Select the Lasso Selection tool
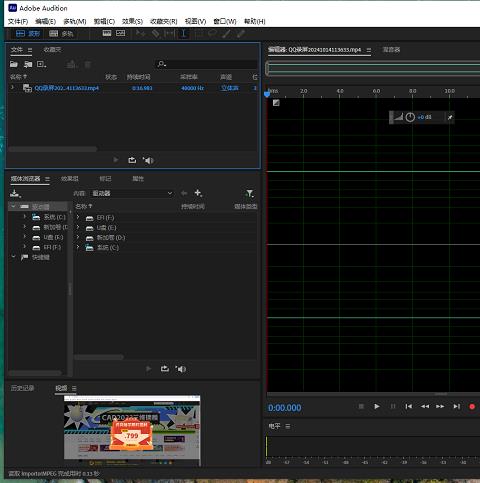This screenshot has height=483, width=480. point(212,33)
